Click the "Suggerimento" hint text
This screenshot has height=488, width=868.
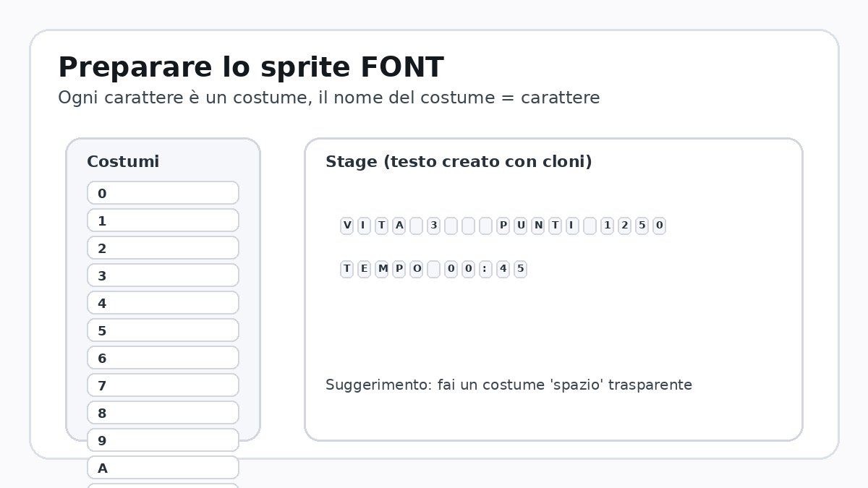pyautogui.click(x=509, y=385)
